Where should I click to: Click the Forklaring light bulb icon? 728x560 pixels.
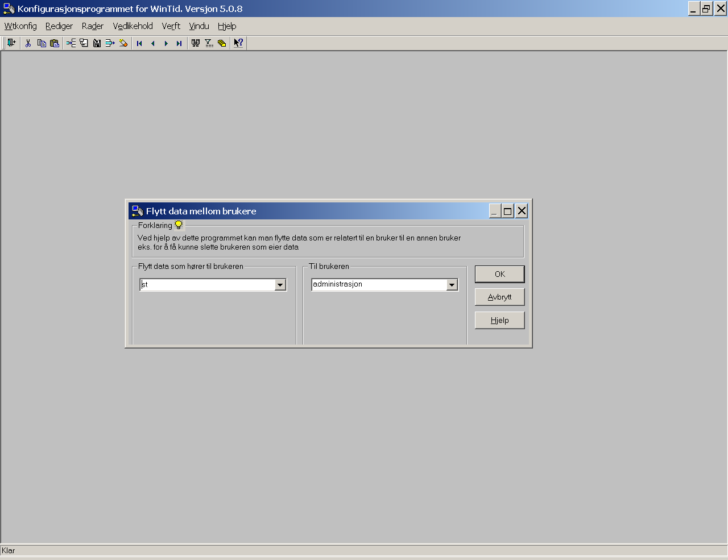pos(179,225)
